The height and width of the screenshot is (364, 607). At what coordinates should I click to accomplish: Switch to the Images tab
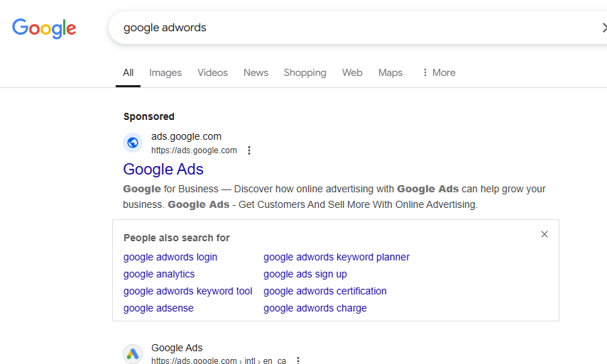165,72
